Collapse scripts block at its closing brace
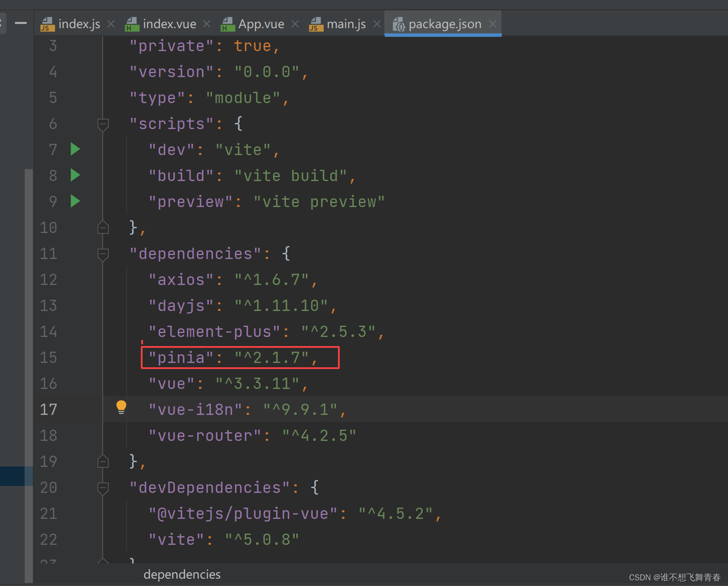Image resolution: width=728 pixels, height=586 pixels. (103, 227)
